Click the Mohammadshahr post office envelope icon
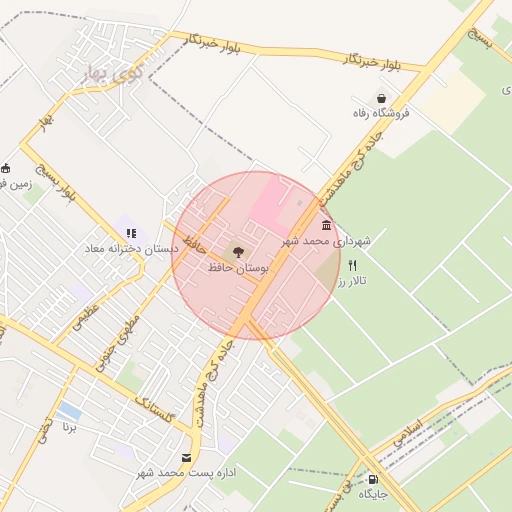The image size is (512, 512). click(x=187, y=458)
